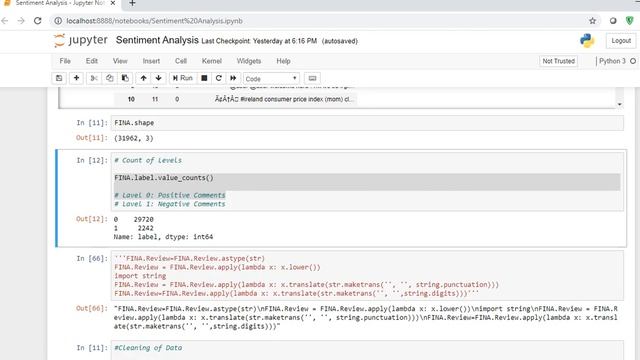This screenshot has height=360, width=640.
Task: Click the Not Trusted button
Action: point(558,61)
